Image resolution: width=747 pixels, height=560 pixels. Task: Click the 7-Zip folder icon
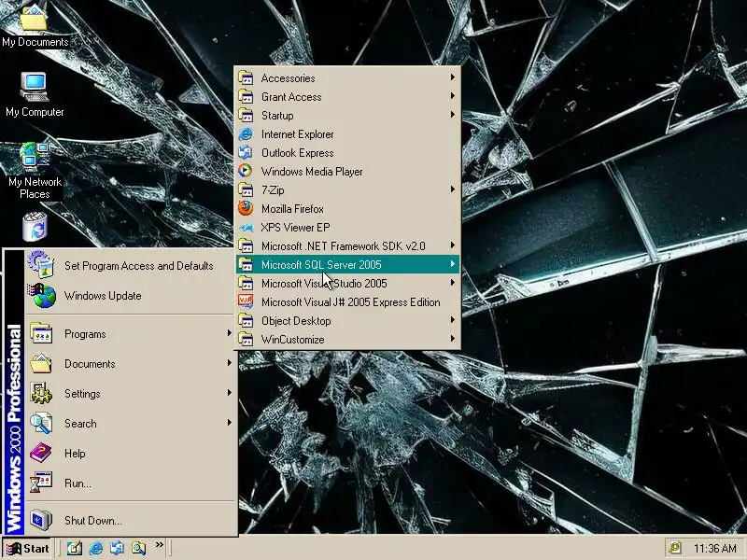(246, 190)
